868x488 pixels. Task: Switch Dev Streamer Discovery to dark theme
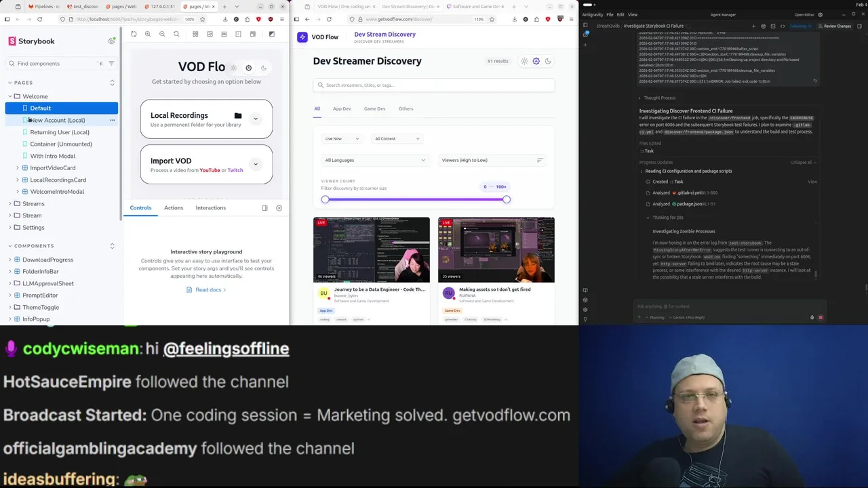548,61
